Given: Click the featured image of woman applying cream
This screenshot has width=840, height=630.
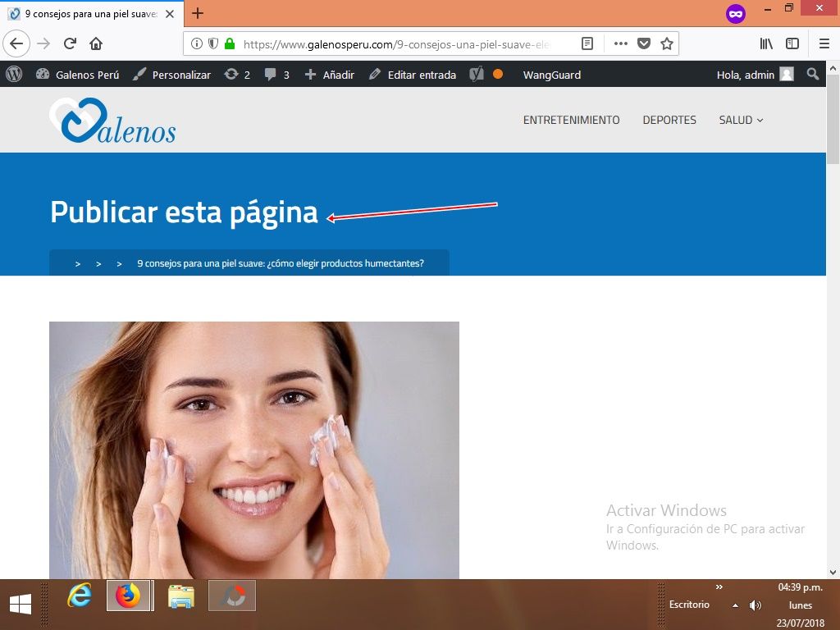Looking at the screenshot, I should click(254, 450).
